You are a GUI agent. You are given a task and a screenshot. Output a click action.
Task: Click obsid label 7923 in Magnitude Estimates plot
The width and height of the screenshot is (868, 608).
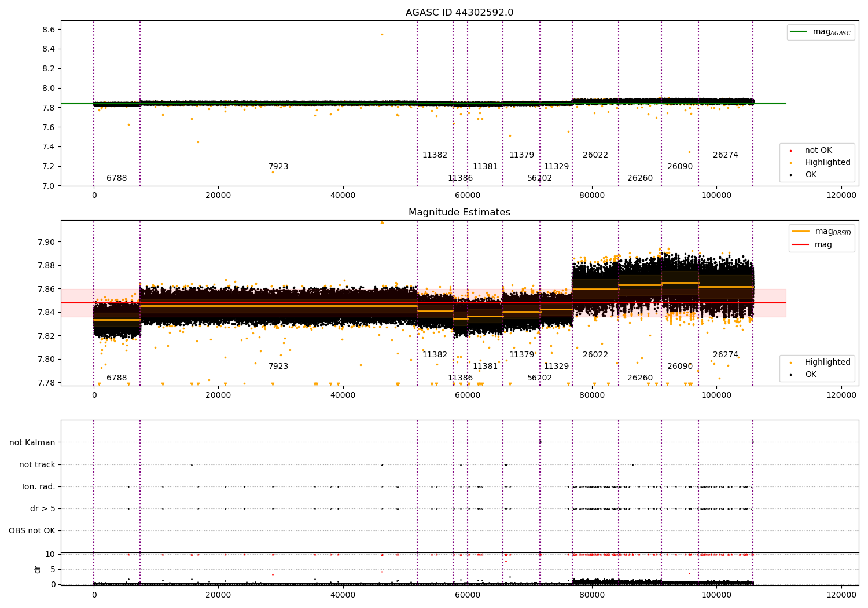click(x=278, y=366)
